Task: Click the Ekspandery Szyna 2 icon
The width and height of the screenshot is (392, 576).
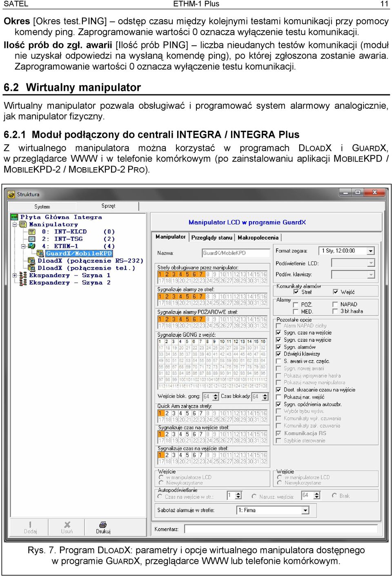Action: click(x=23, y=282)
